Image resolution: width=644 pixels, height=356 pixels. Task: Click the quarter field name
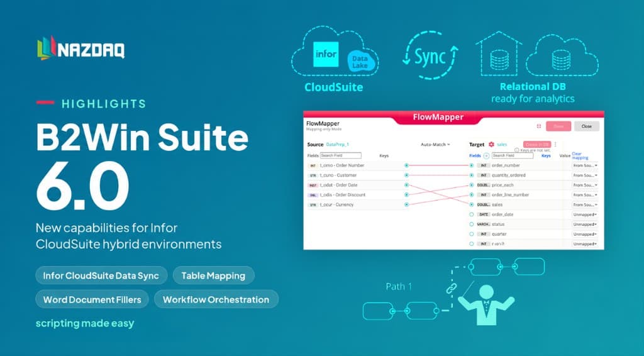pos(499,234)
